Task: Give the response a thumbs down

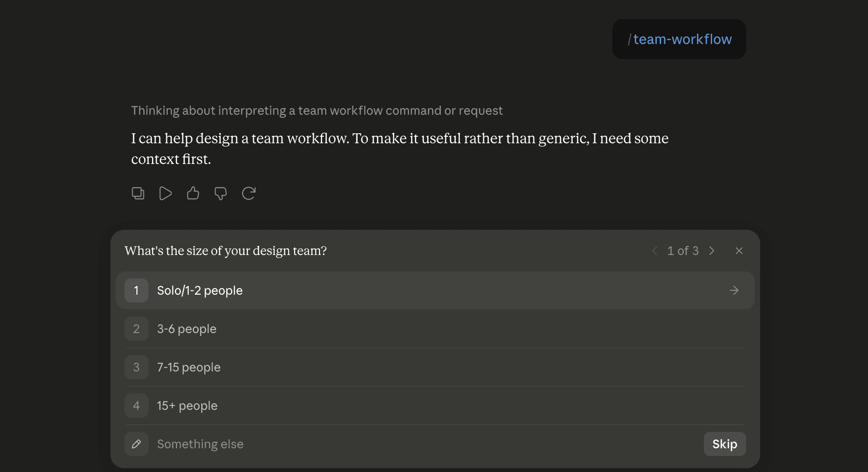Action: [221, 193]
